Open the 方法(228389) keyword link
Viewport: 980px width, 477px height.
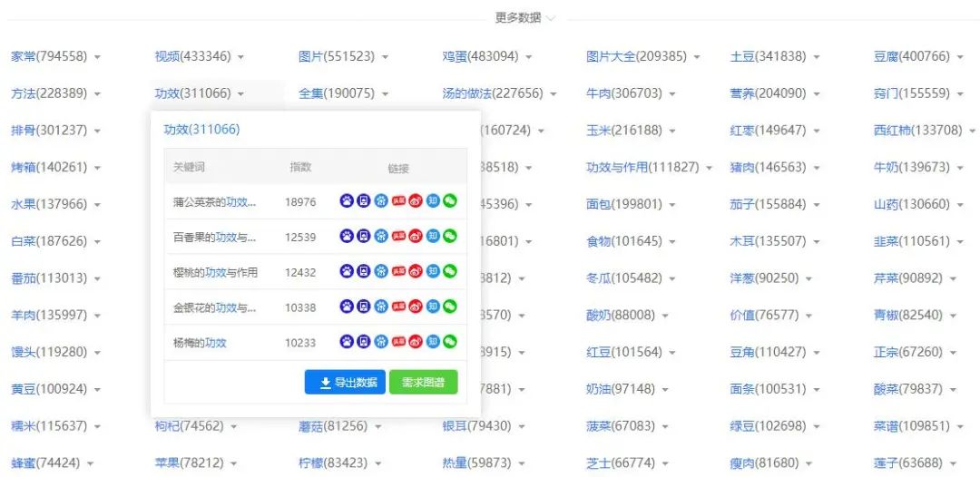(49, 93)
